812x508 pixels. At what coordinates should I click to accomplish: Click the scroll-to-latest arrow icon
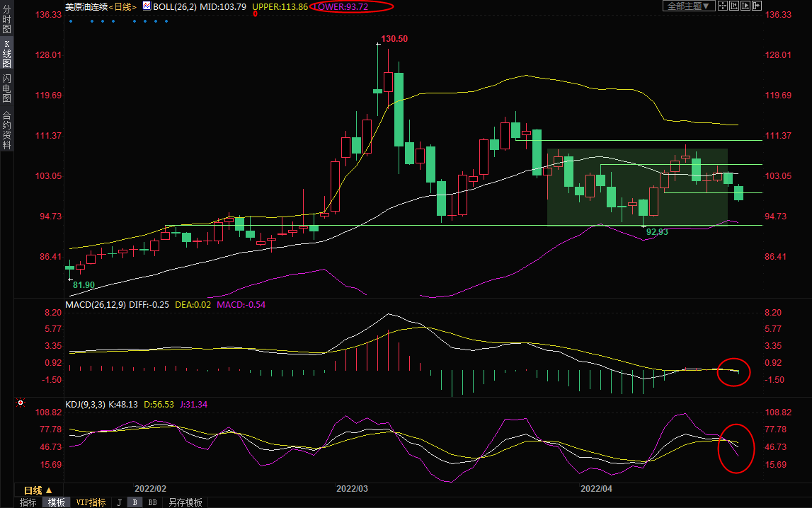click(757, 6)
